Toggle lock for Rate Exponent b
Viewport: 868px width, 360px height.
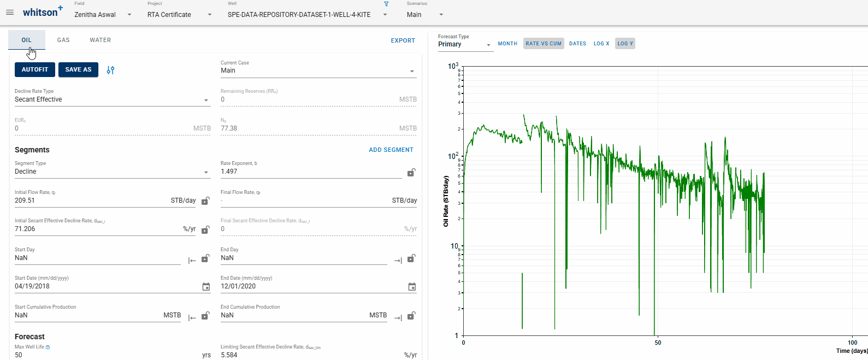pos(411,172)
